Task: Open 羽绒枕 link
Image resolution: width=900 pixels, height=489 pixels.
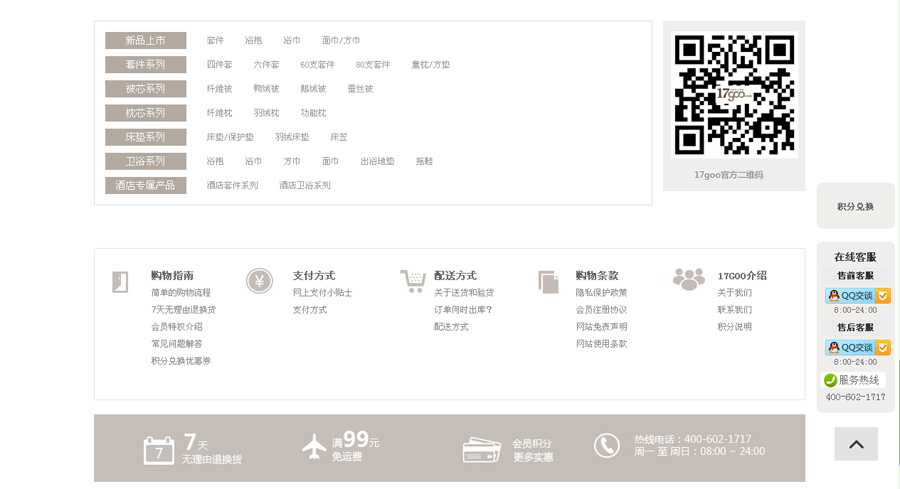Action: pyautogui.click(x=266, y=112)
